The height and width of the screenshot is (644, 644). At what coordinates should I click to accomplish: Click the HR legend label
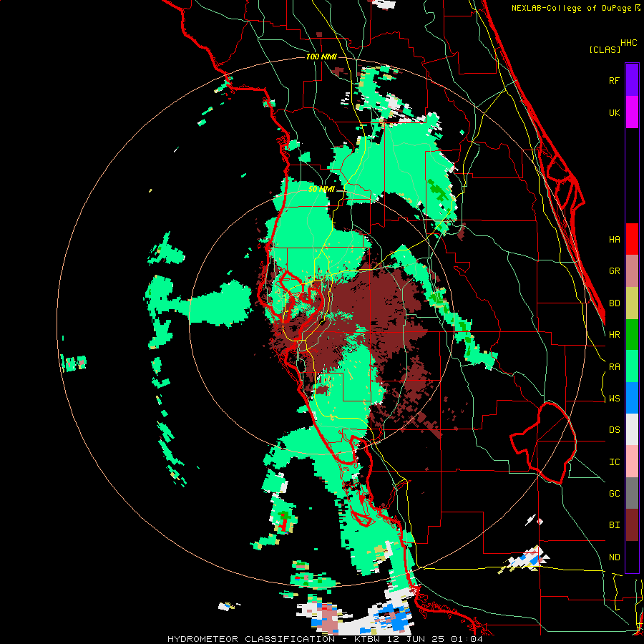[614, 335]
